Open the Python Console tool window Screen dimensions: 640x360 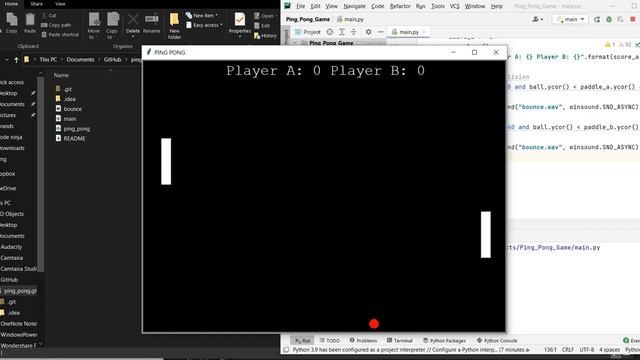pyautogui.click(x=497, y=340)
